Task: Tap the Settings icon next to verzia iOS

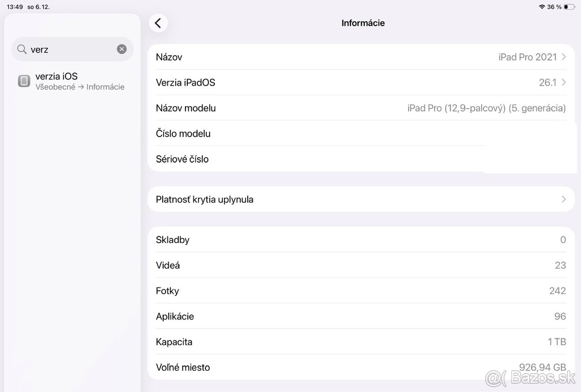Action: [x=23, y=80]
